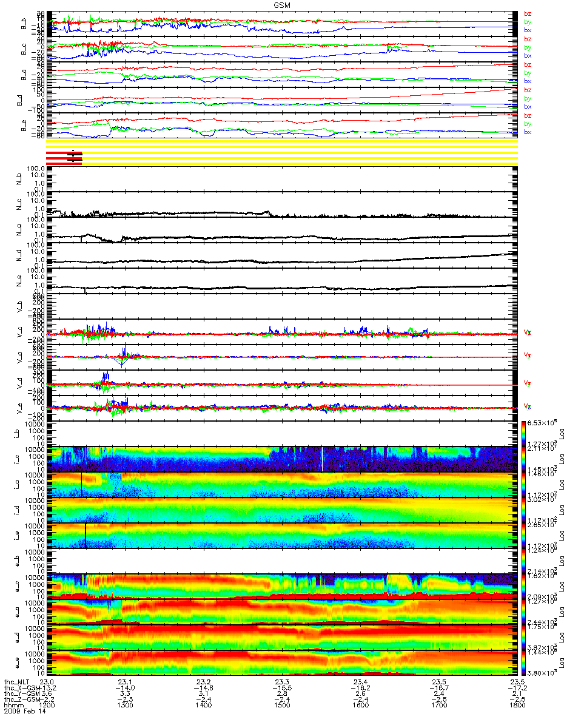Click the by legend of B_d panel
This screenshot has width=564, height=728.
pyautogui.click(x=528, y=98)
